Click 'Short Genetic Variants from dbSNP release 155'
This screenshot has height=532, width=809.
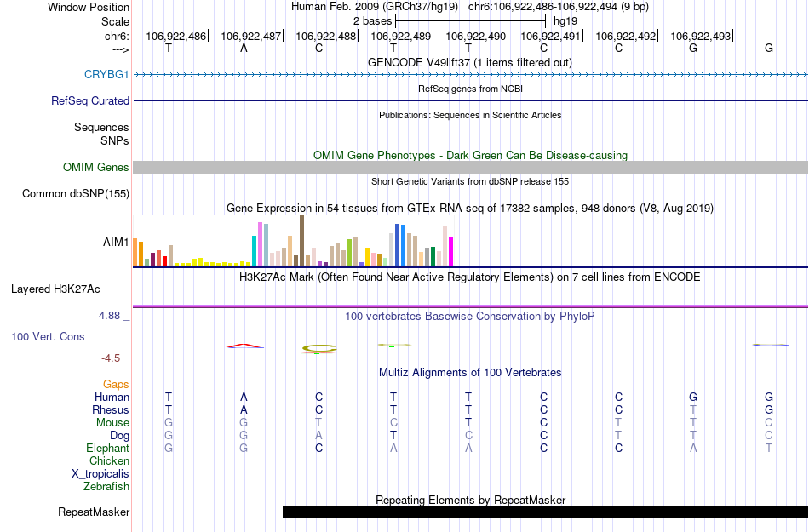(470, 181)
